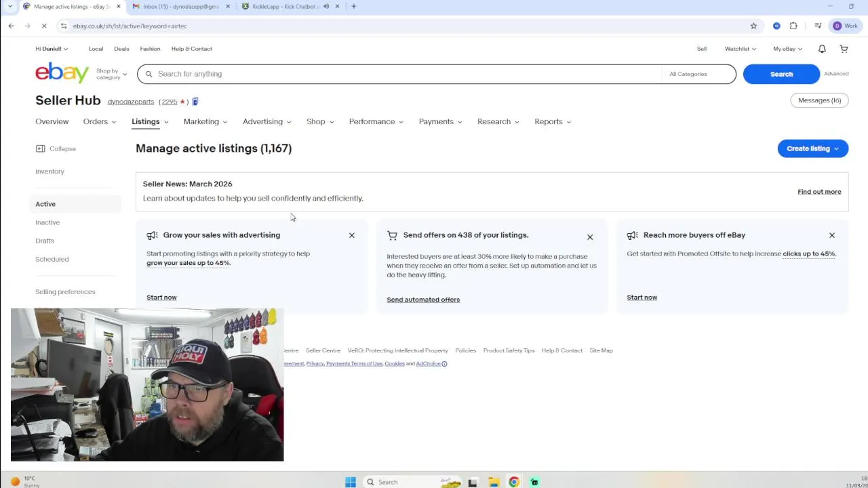The height and width of the screenshot is (488, 868).
Task: Click the blue Search button
Action: [x=781, y=74]
